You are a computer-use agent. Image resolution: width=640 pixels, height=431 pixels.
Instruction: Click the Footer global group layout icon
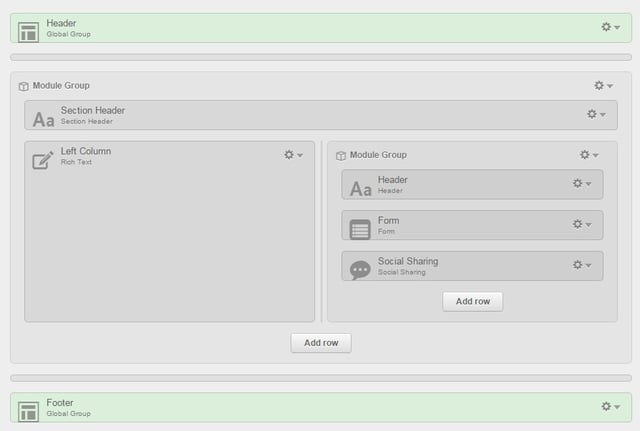pyautogui.click(x=29, y=411)
